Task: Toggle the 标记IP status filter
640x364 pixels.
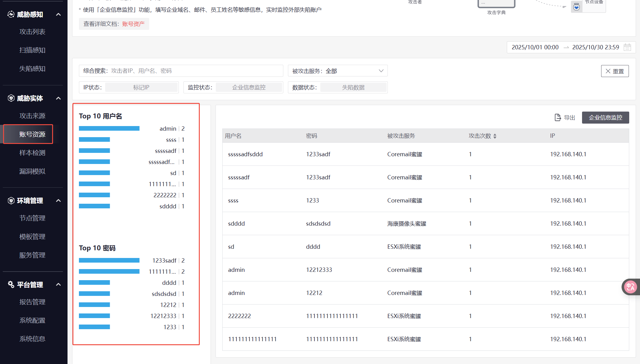Action: [x=141, y=88]
